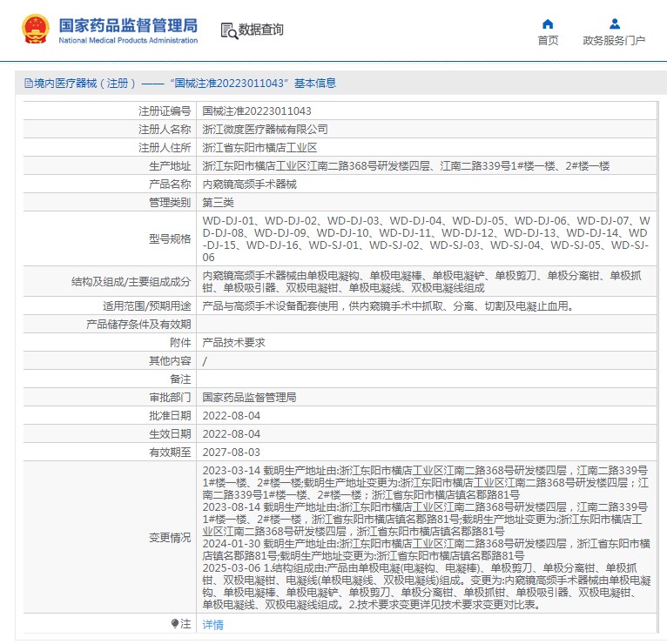
Task: Click the 数据查询 title text
Action: click(260, 30)
